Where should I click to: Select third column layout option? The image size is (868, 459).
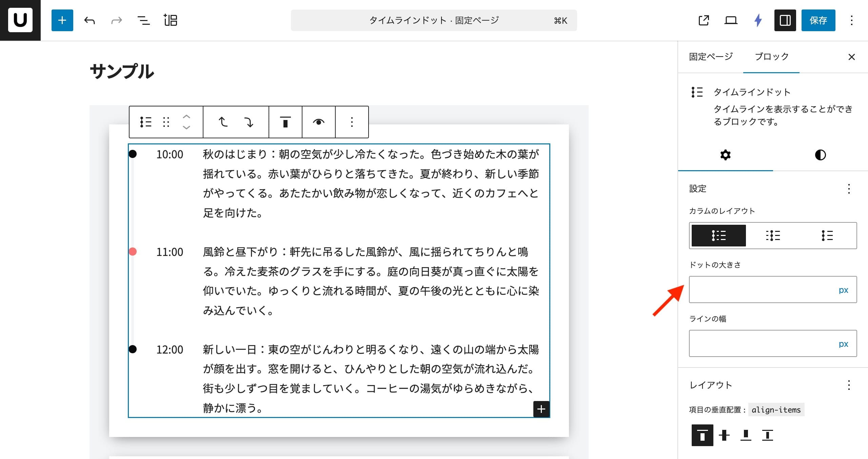827,236
